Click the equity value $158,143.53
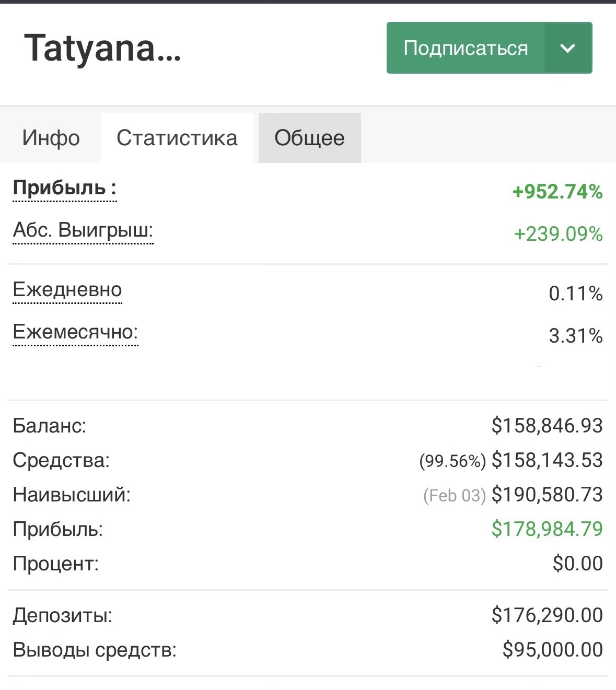Viewport: 616px width, 690px height. click(x=547, y=460)
